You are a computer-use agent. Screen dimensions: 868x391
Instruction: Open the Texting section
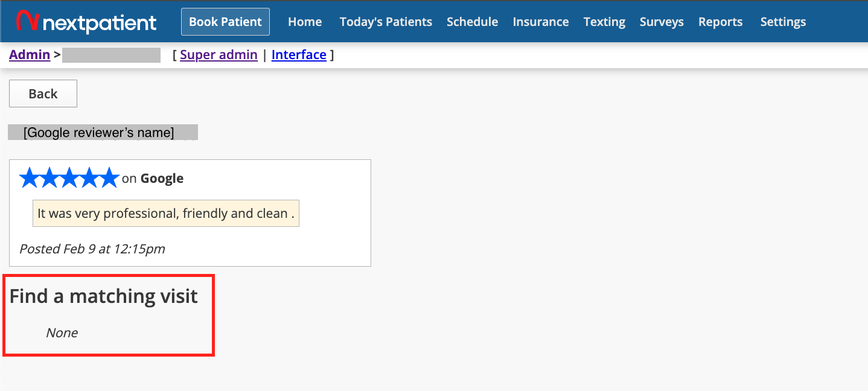click(x=604, y=22)
